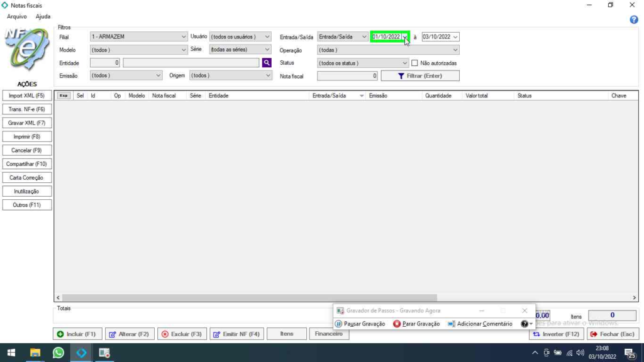Add a comment to the recording
The width and height of the screenshot is (644, 362).
480,324
